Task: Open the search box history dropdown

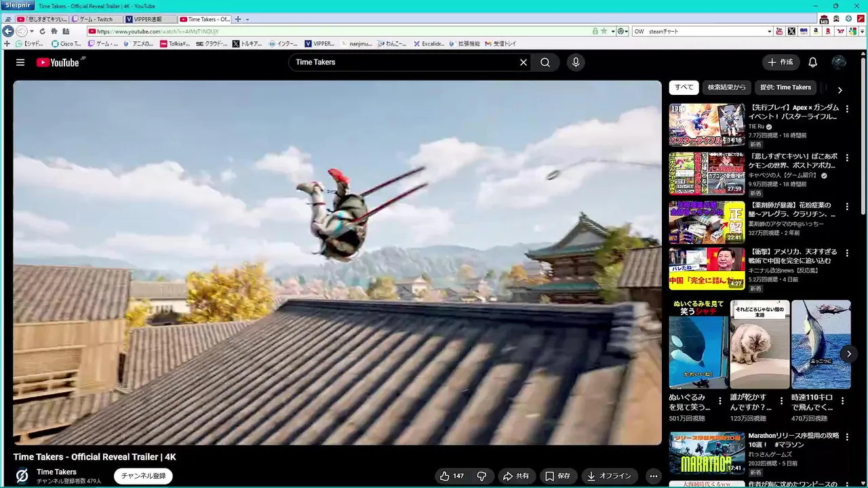Action: tap(769, 31)
